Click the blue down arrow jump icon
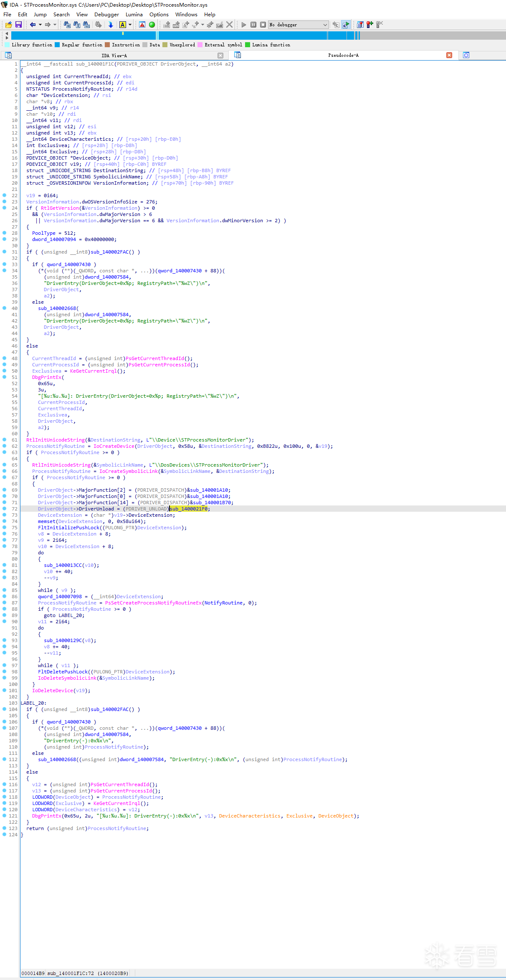Screen dimensions: 506x980 (111, 25)
